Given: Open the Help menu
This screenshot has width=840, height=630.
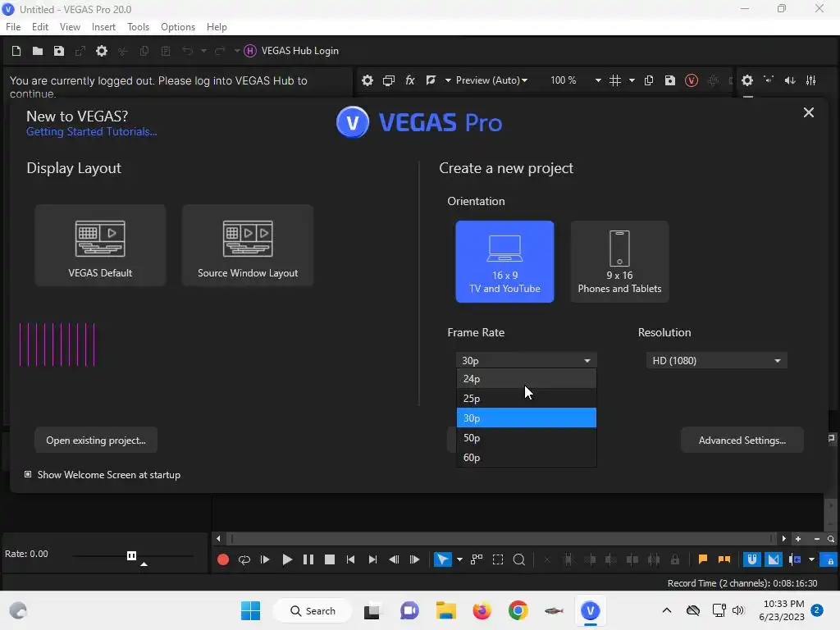Looking at the screenshot, I should pyautogui.click(x=217, y=27).
